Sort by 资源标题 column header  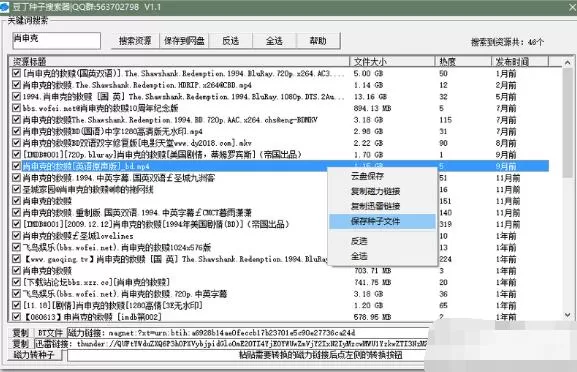179,61
